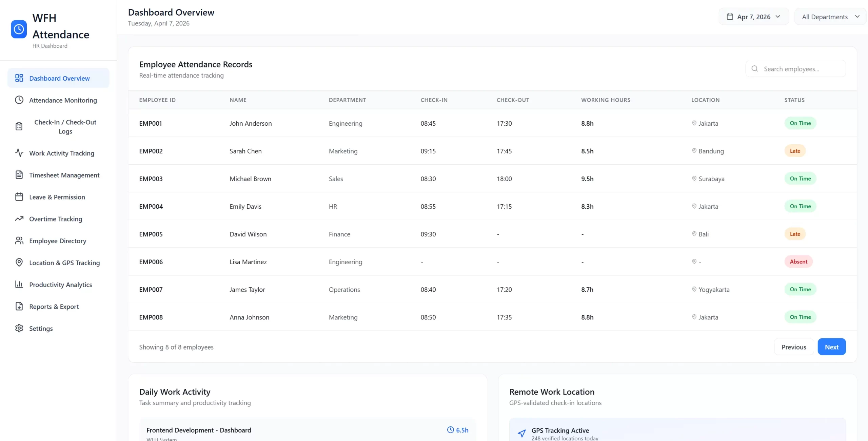The image size is (868, 441).
Task: Click the Reports & Export download icon
Action: pyautogui.click(x=19, y=306)
